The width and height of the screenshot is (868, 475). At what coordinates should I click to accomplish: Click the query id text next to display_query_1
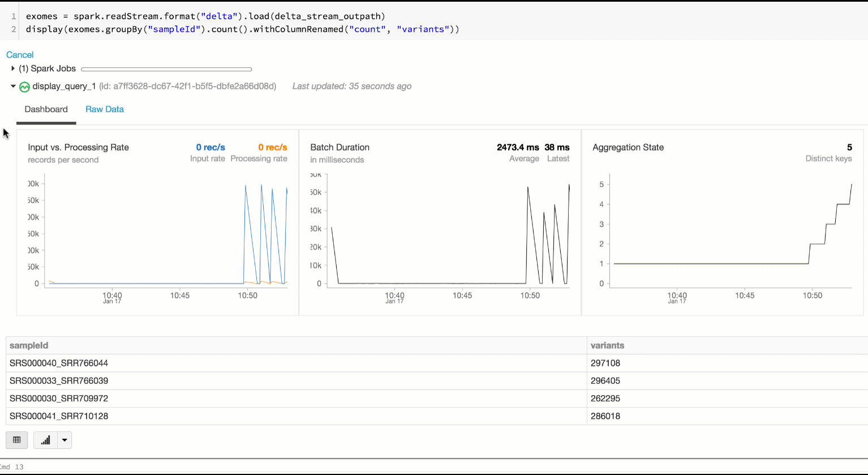tap(187, 86)
